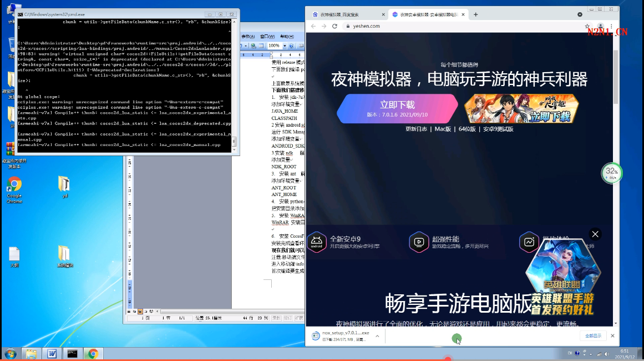Switch input language via the CH tray indicator
This screenshot has width=644, height=361.
click(x=570, y=353)
